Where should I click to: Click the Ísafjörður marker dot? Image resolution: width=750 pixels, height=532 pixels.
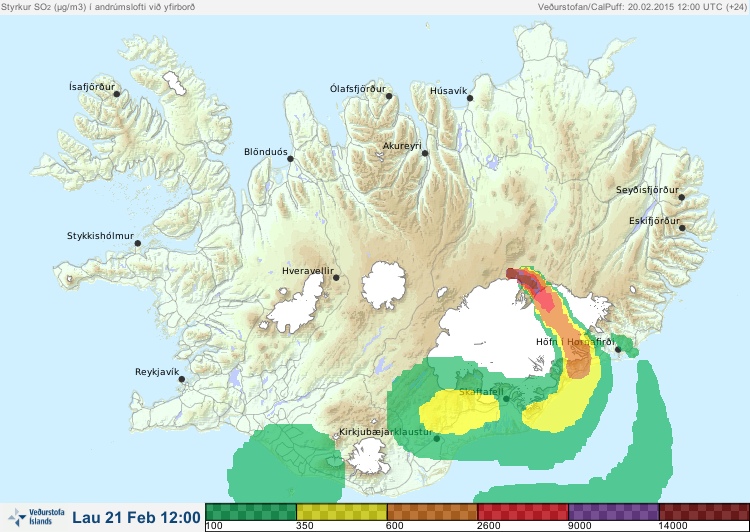(116, 94)
